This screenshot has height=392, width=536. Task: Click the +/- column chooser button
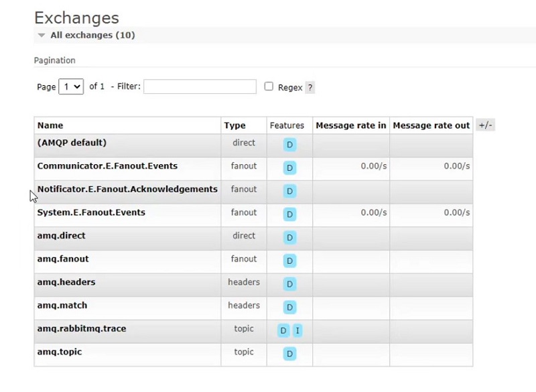[x=485, y=125]
